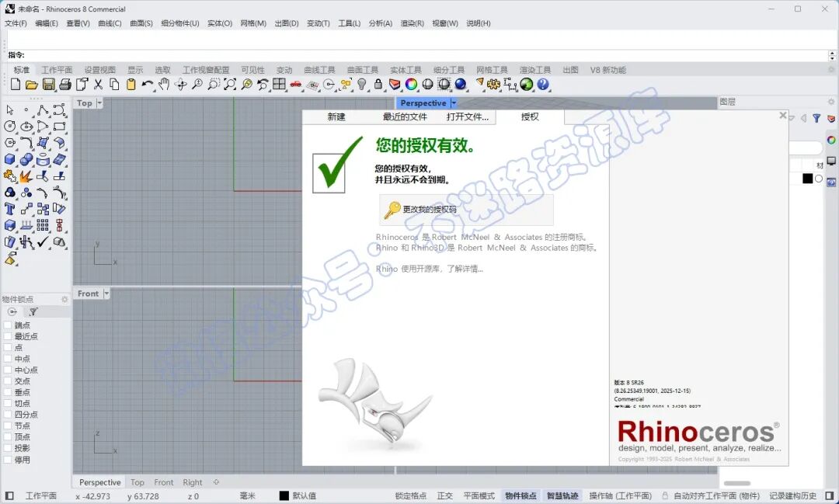Open the four-viewport layout icon
The width and height of the screenshot is (839, 504).
(x=280, y=85)
